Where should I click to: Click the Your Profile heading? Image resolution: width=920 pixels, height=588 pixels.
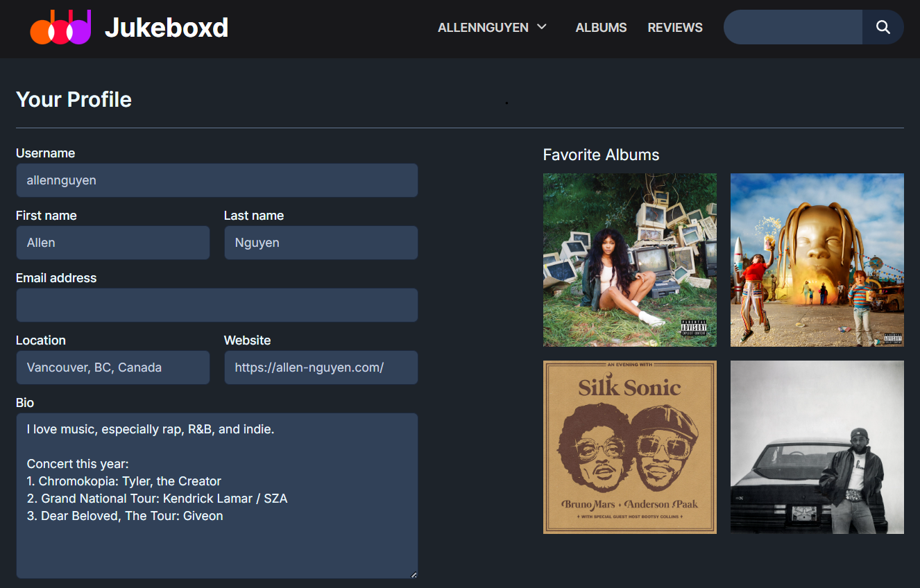pyautogui.click(x=74, y=99)
